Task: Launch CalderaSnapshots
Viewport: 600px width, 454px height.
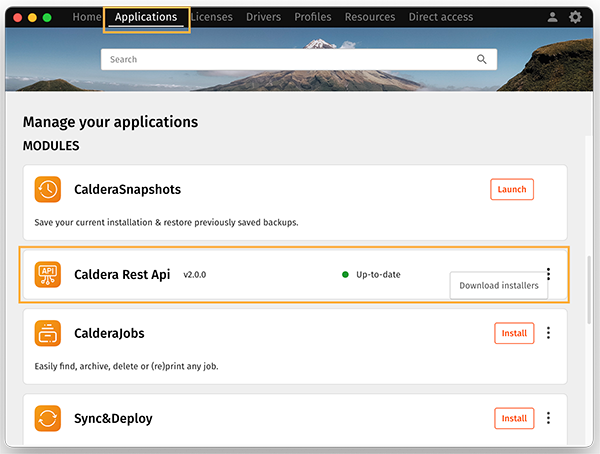Action: click(x=512, y=189)
